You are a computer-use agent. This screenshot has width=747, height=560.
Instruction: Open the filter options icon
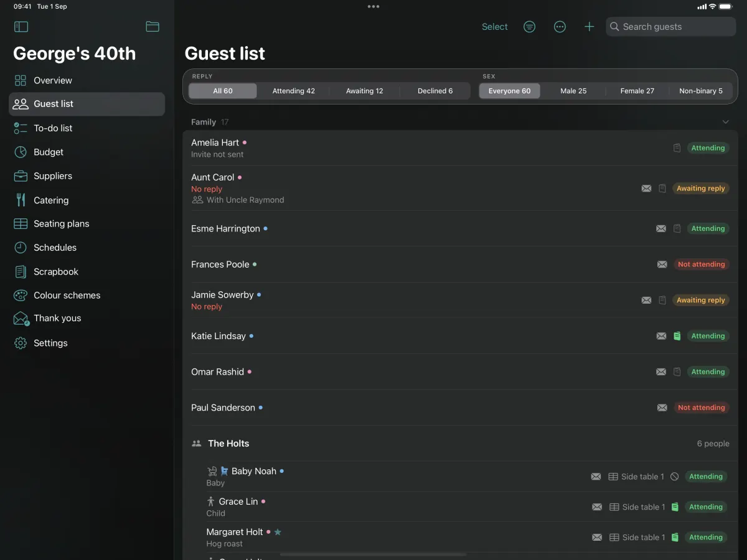tap(529, 27)
